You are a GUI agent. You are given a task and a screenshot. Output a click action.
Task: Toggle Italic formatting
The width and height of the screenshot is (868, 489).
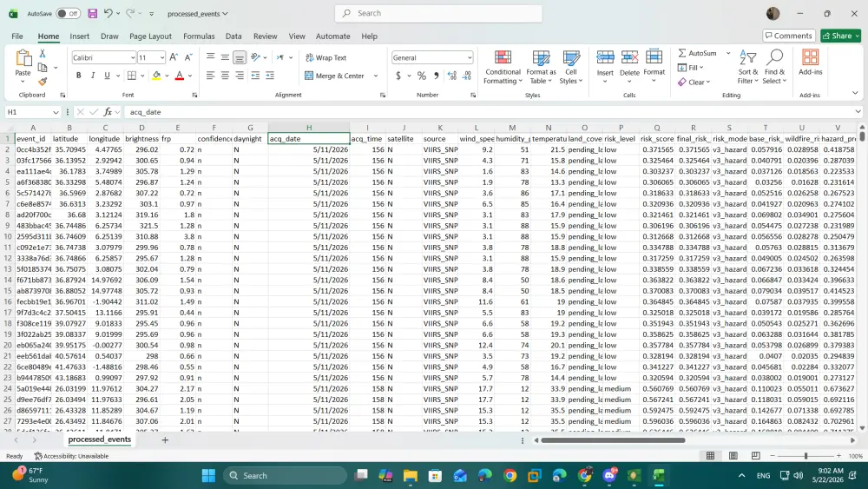coord(93,76)
